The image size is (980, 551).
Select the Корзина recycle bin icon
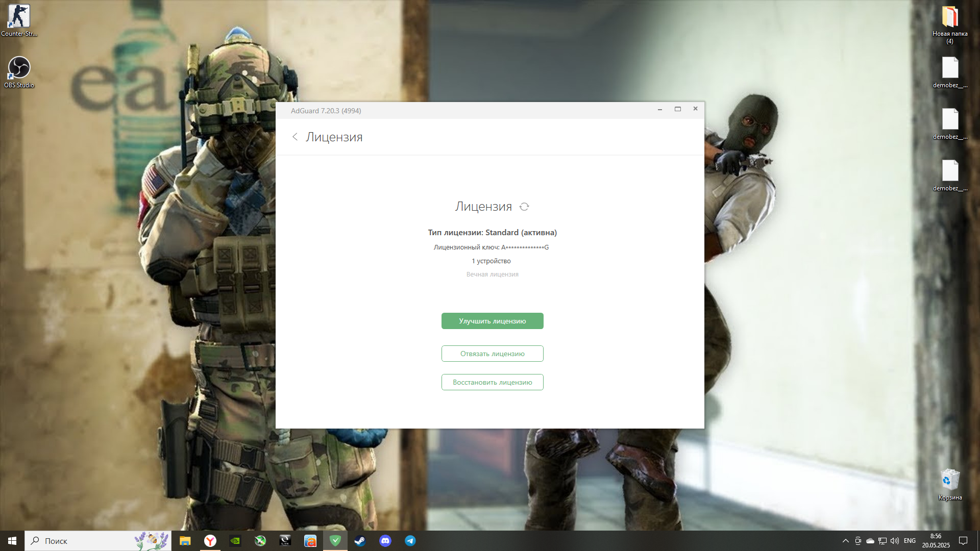coord(950,484)
